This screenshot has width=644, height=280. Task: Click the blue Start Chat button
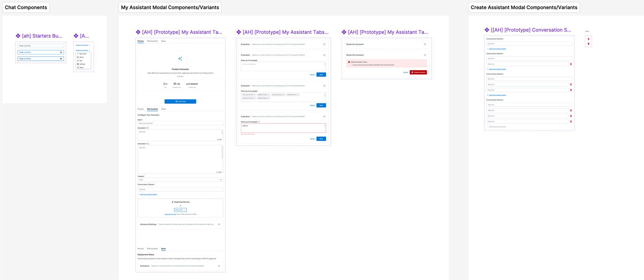(180, 102)
